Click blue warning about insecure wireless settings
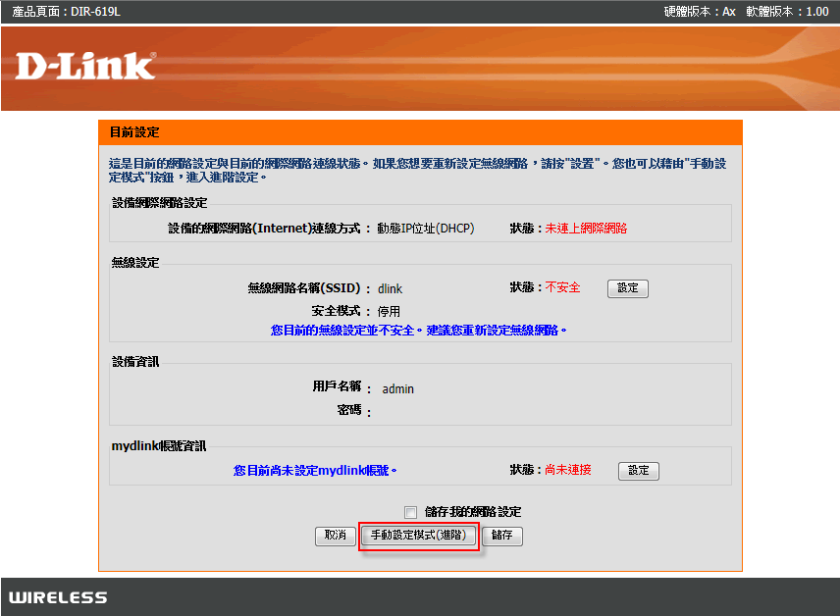 pos(418,331)
